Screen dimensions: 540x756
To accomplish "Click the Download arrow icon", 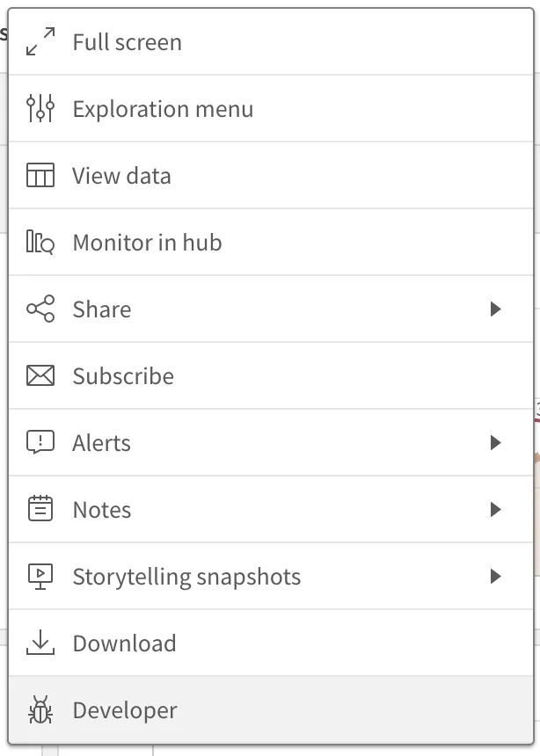I will (39, 643).
